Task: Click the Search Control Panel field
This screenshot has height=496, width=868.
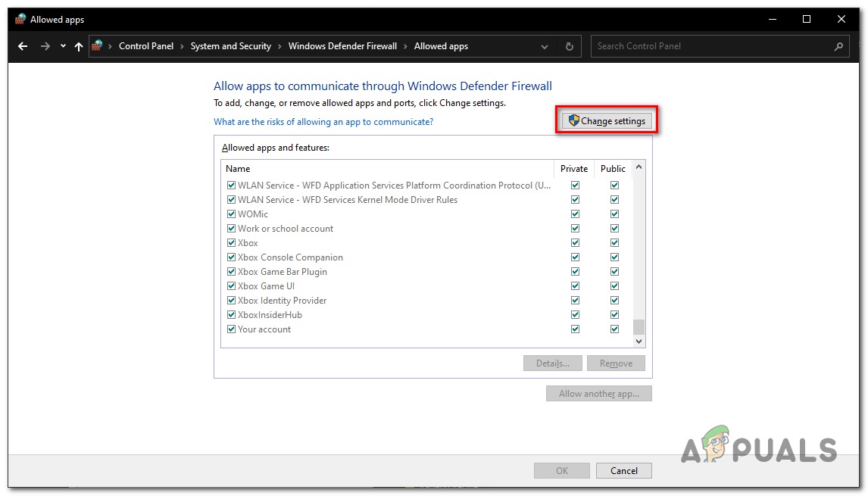Action: pos(712,46)
